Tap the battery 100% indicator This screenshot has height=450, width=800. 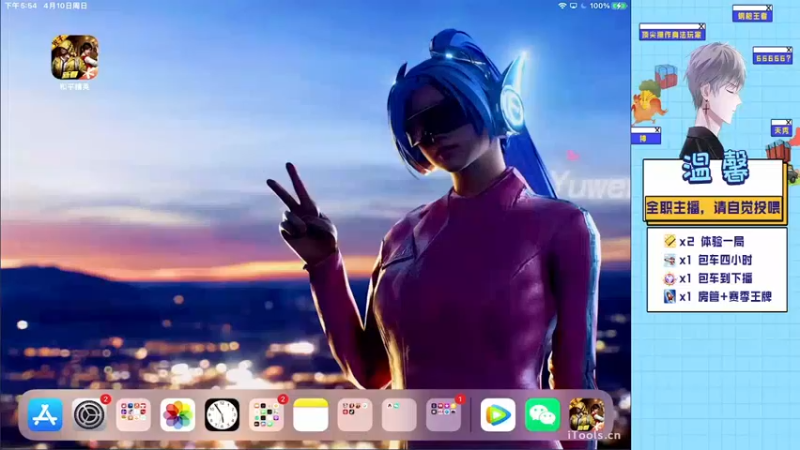(609, 6)
